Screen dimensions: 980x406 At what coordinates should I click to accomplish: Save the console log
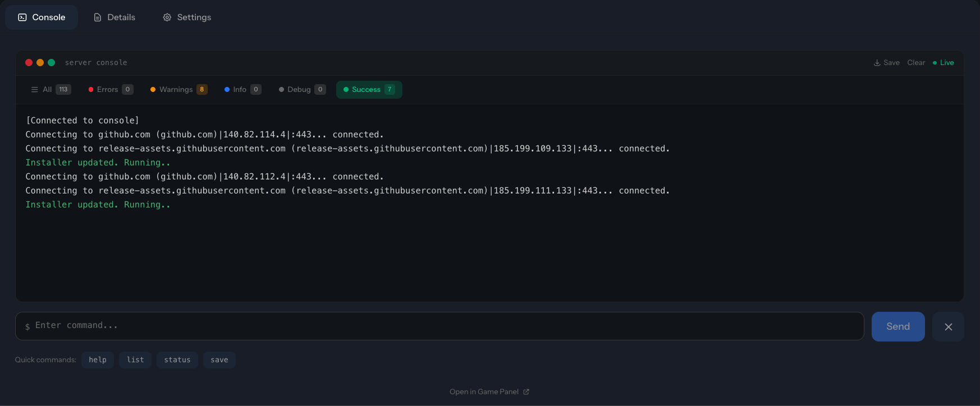(x=887, y=63)
